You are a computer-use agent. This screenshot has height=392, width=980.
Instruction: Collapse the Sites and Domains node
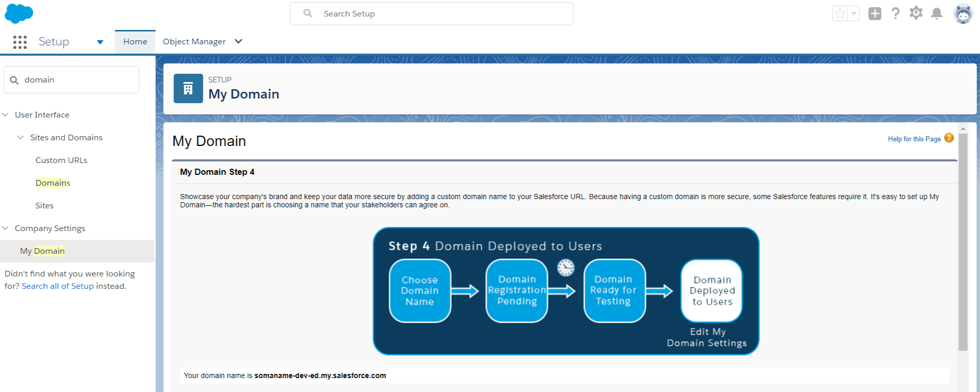[x=21, y=137]
